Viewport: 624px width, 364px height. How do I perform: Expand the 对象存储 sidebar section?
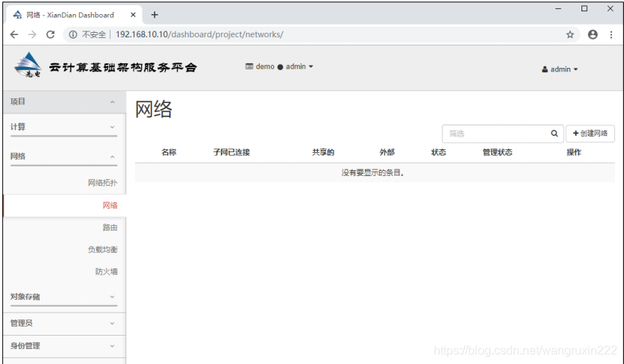63,297
